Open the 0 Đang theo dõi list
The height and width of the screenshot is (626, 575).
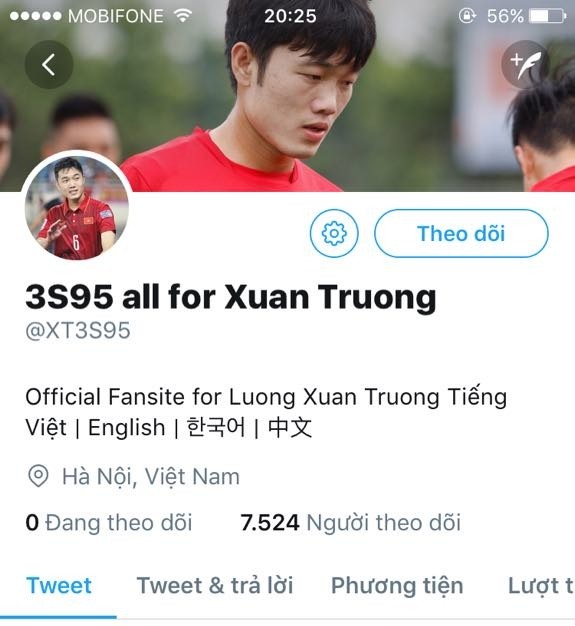[x=109, y=523]
